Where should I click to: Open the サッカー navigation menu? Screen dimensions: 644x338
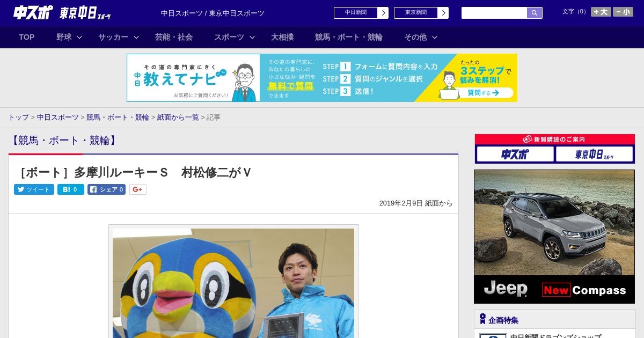[113, 37]
